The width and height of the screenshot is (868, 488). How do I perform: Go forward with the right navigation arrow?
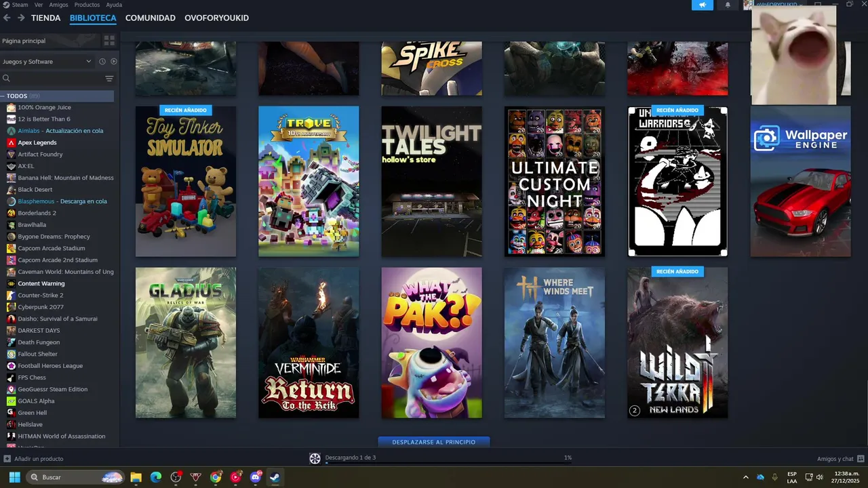point(21,18)
